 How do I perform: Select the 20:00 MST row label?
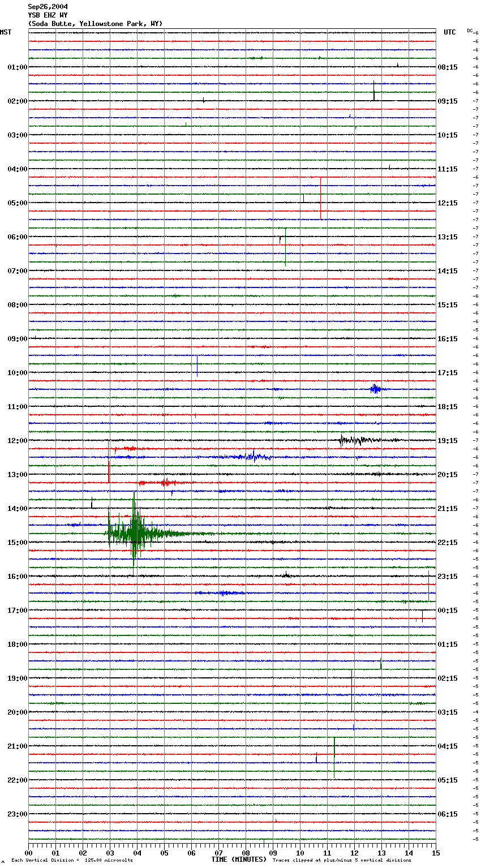click(18, 712)
